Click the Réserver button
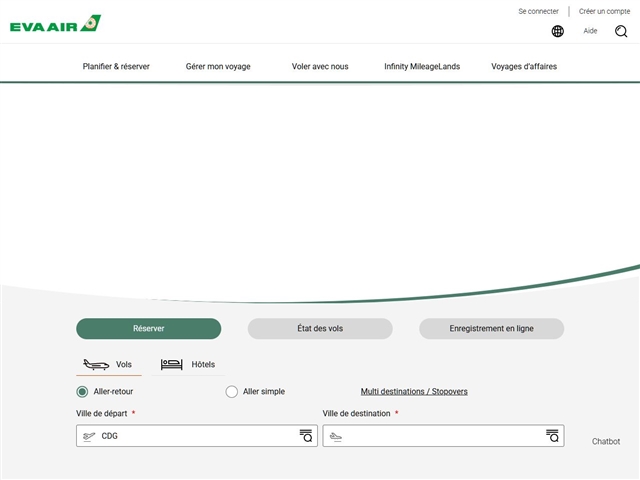 coord(149,329)
